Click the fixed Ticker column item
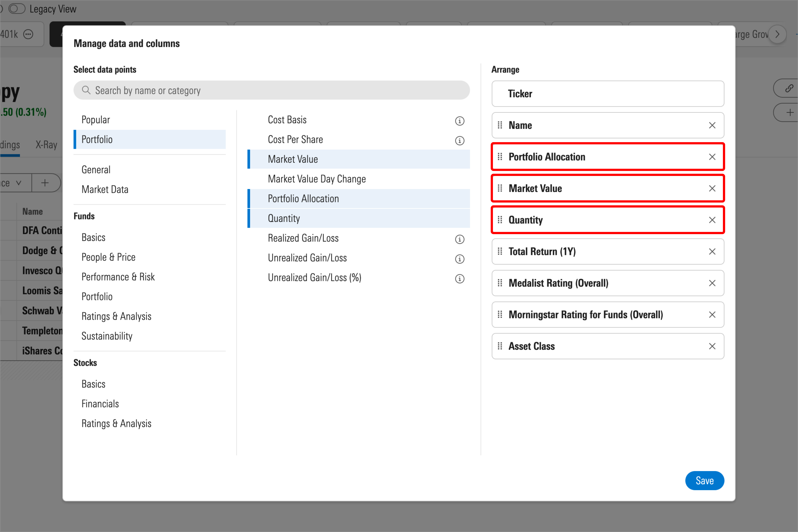This screenshot has width=798, height=532. point(608,94)
